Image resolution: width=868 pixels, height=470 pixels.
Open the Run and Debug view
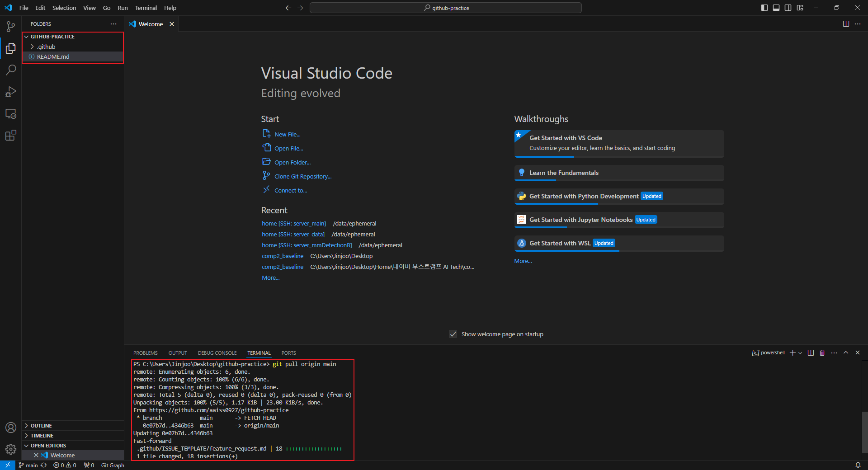(x=11, y=92)
